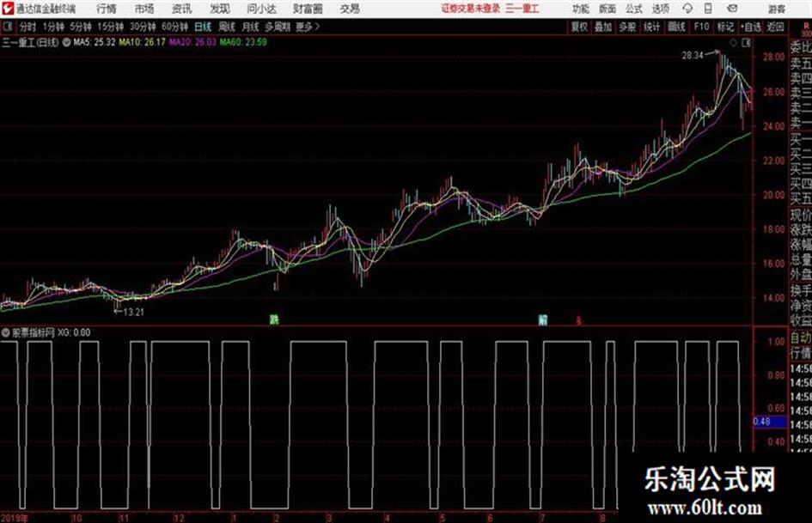Viewport: 812px width, 523px height.
Task: Click the 自动 label in right panel
Action: point(801,338)
